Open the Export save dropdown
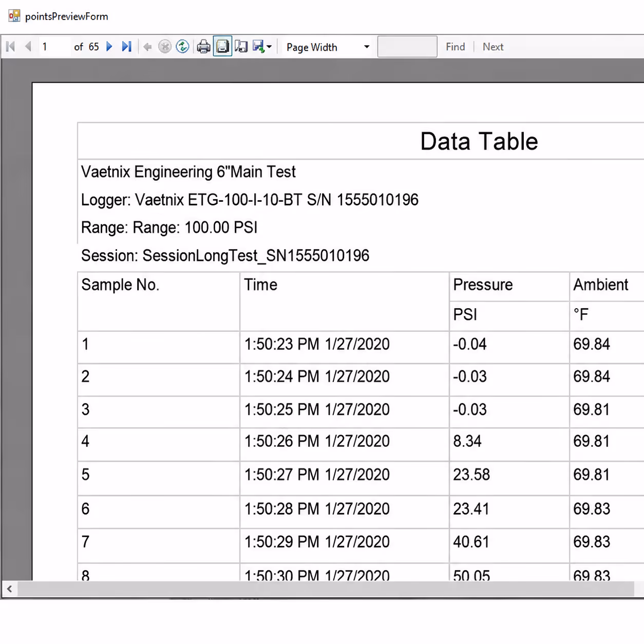 pos(262,47)
